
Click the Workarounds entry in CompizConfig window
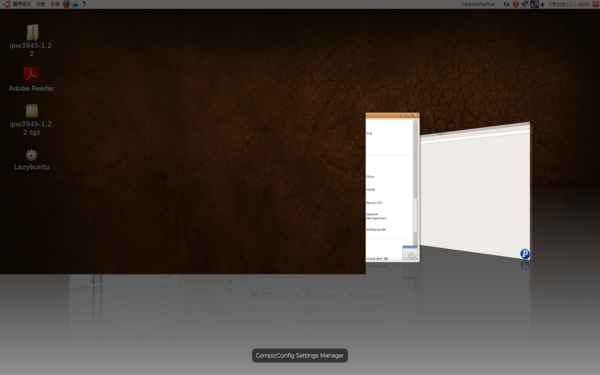pos(376,230)
